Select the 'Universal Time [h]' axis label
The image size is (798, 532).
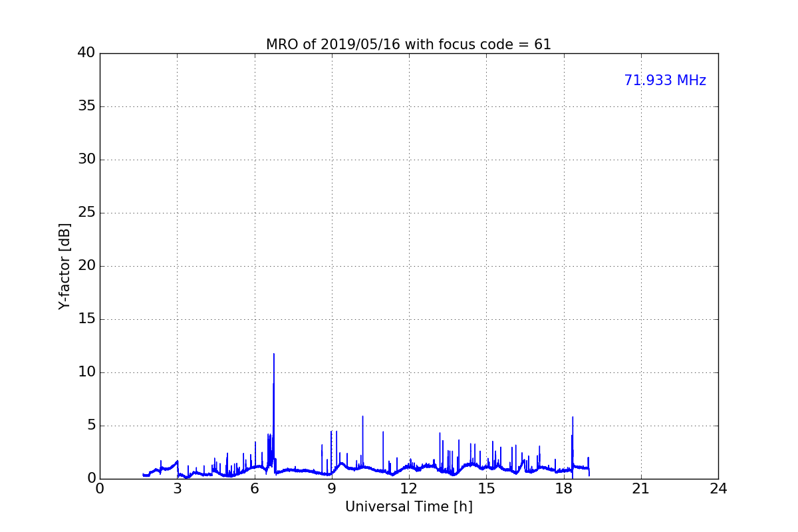pos(408,507)
